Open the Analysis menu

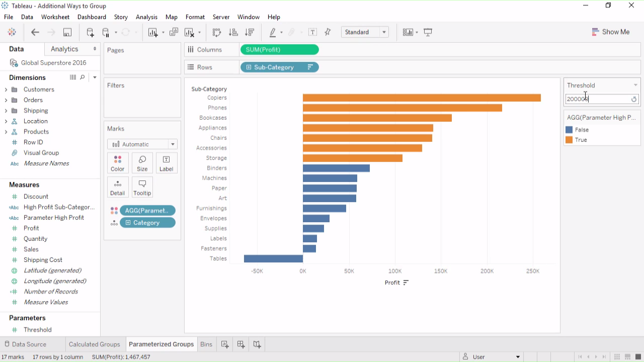146,17
